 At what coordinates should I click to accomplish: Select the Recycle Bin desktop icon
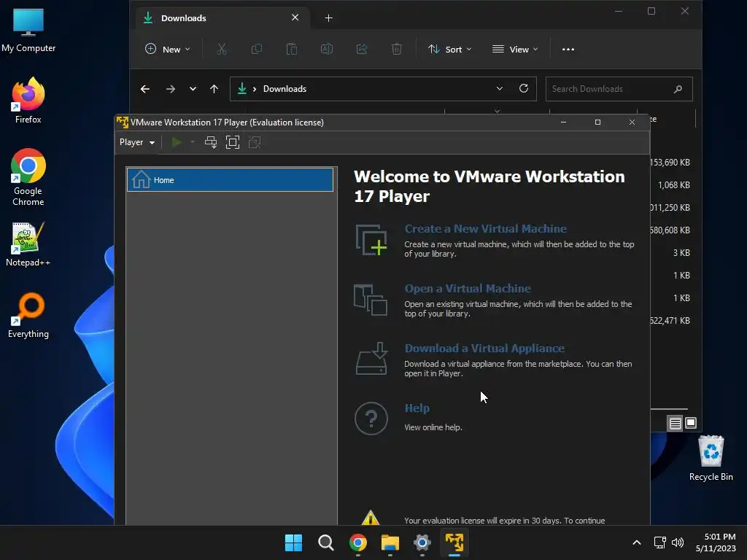(711, 458)
